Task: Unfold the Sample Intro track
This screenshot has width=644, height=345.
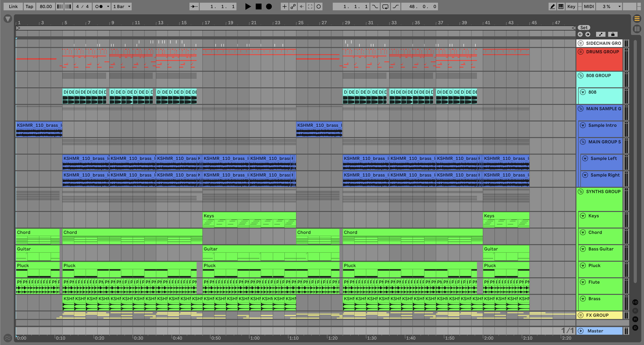Action: (583, 125)
